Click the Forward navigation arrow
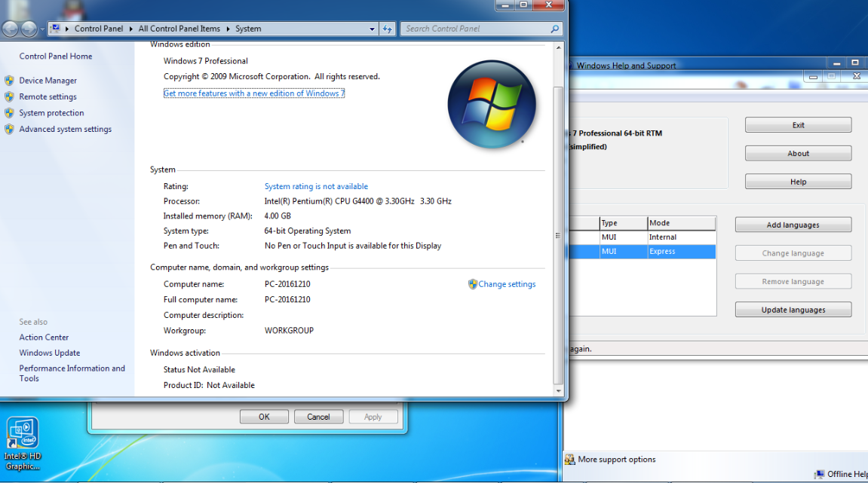This screenshot has height=483, width=868. [29, 28]
